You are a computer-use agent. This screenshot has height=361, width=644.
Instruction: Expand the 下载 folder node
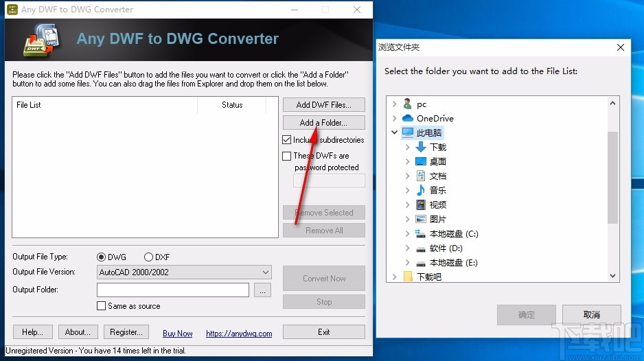pos(407,147)
